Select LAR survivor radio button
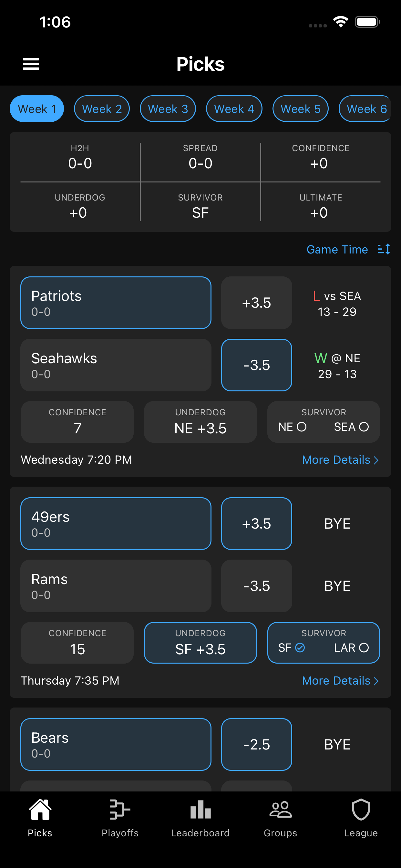Screen dimensions: 401x868 pos(364,648)
